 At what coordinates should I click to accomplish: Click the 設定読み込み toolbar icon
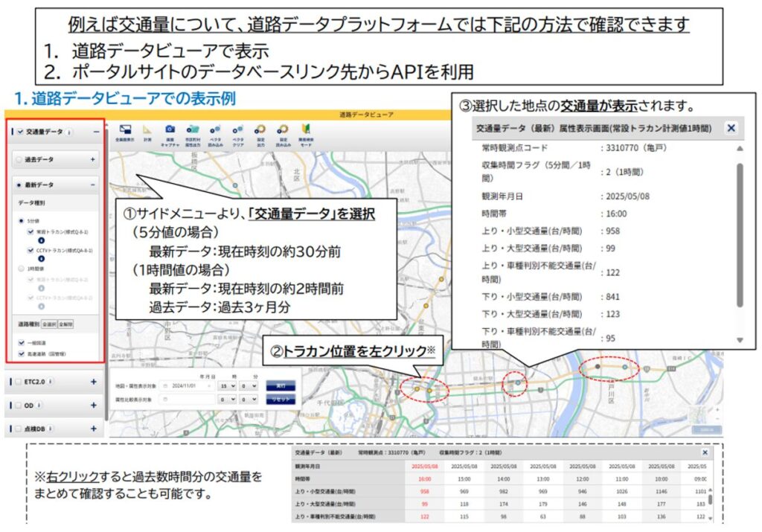tap(283, 129)
